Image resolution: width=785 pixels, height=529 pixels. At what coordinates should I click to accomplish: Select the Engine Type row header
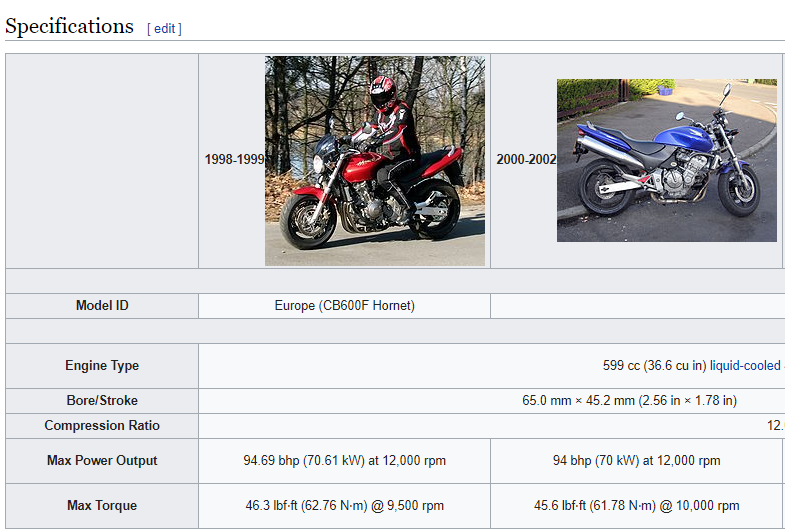[102, 366]
